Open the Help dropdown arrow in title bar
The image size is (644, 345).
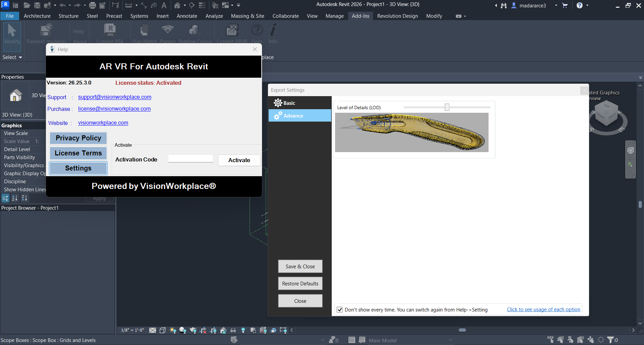[x=587, y=5]
